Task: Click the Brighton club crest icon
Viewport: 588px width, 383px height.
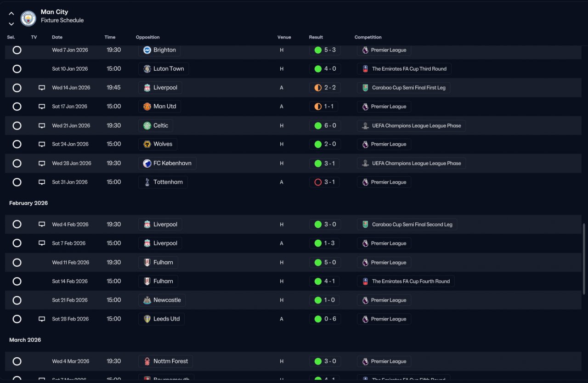Action: point(147,50)
